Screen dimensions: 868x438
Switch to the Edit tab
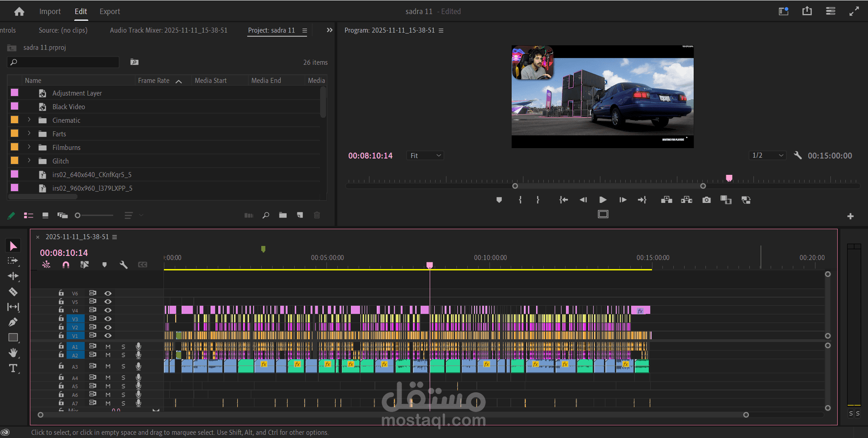[x=81, y=11]
